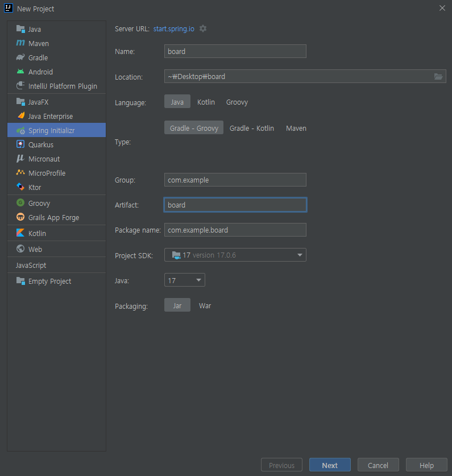Focus the Group input field
The image size is (452, 476).
click(x=235, y=180)
